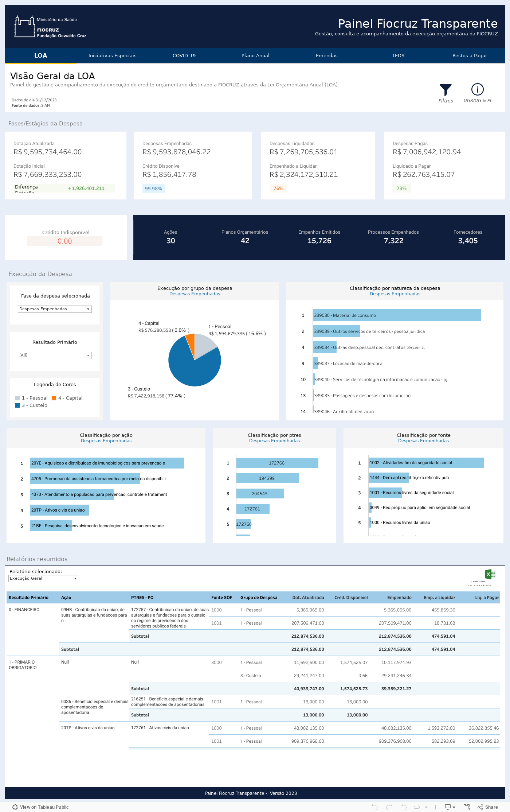The width and height of the screenshot is (510, 812).
Task: Click the Tableau Public logo icon
Action: pyautogui.click(x=15, y=807)
